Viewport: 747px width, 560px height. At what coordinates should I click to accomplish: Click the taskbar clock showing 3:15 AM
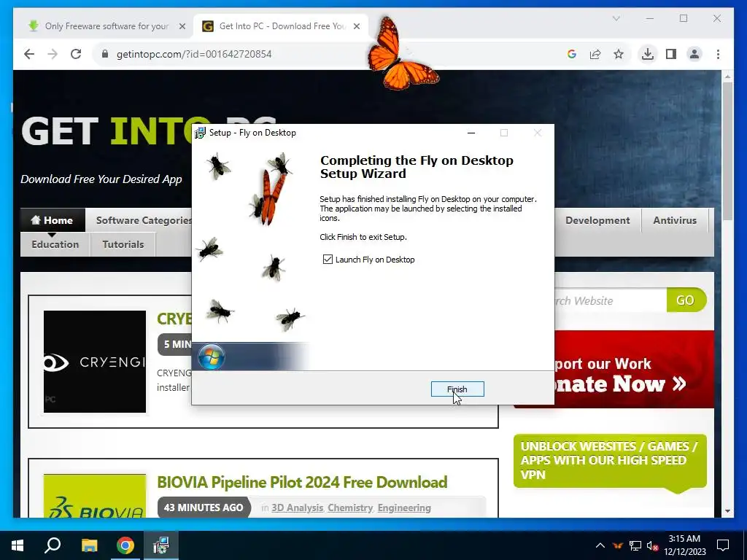coord(684,545)
